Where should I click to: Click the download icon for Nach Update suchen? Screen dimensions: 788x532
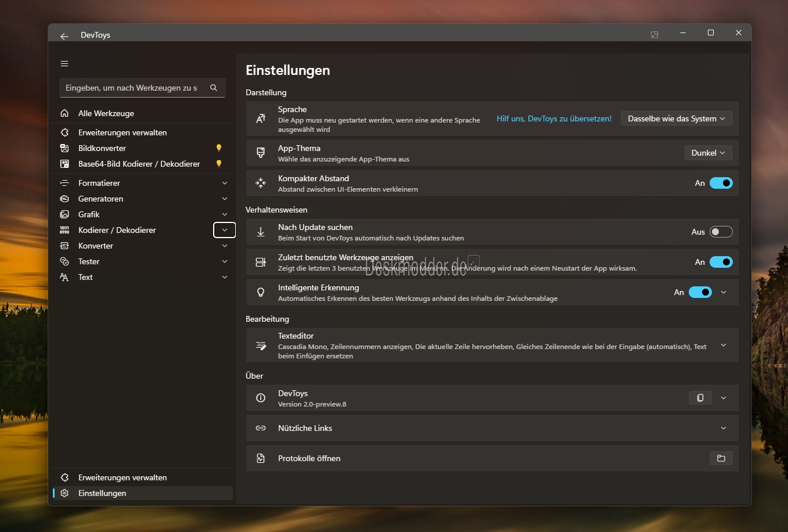tap(261, 232)
